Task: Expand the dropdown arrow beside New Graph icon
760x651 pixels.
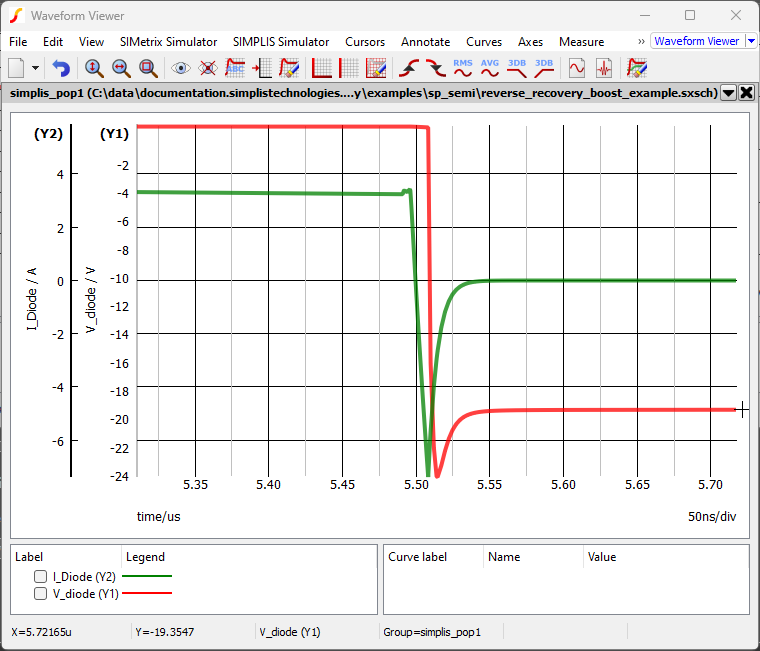Action: 36,68
